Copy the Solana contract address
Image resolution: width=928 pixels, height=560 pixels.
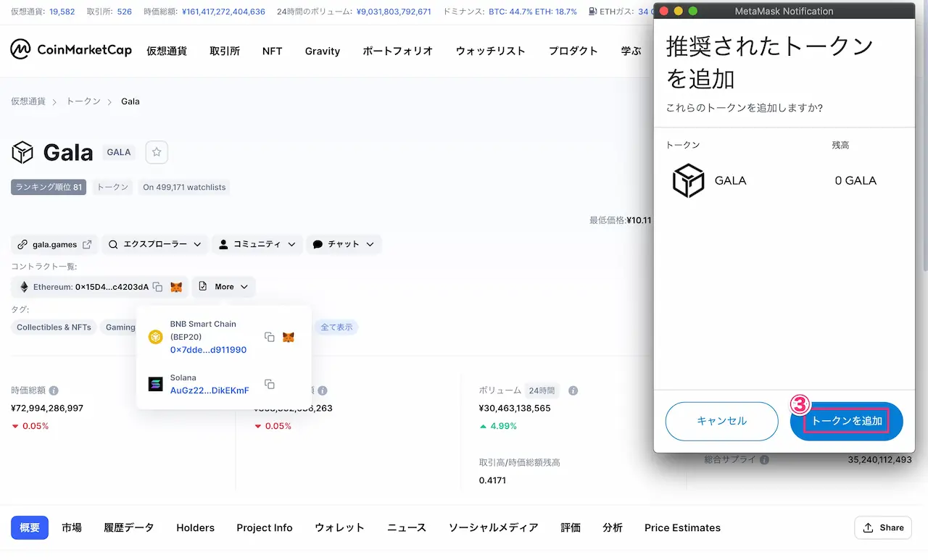[269, 384]
